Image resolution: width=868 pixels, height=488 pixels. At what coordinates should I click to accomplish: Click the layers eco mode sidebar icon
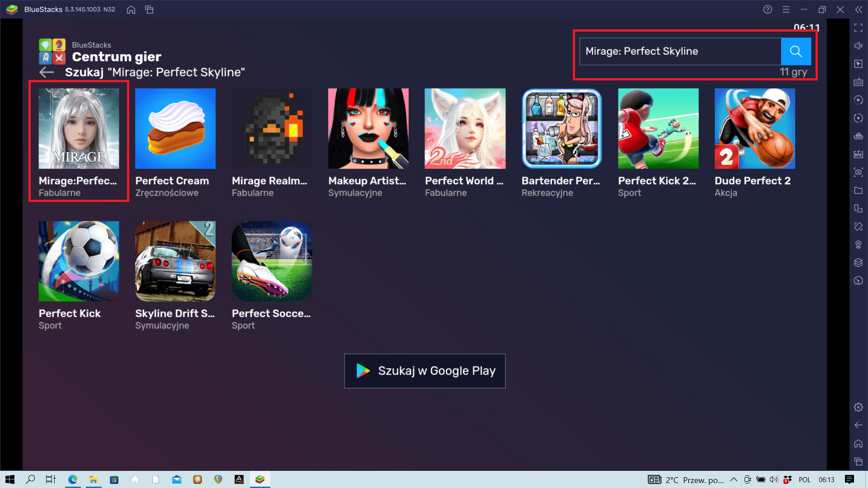coord(859,263)
